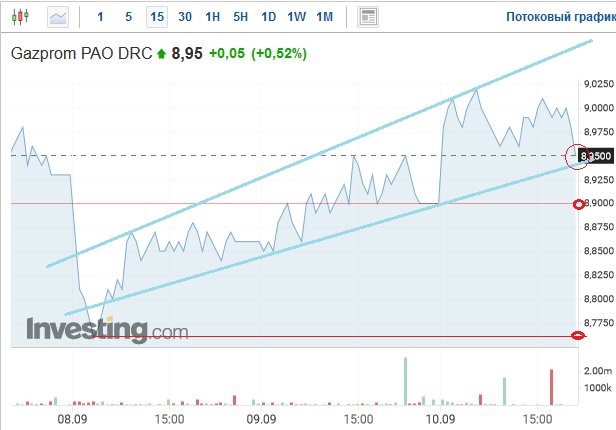Choose the 30 minute interval

coord(185,17)
